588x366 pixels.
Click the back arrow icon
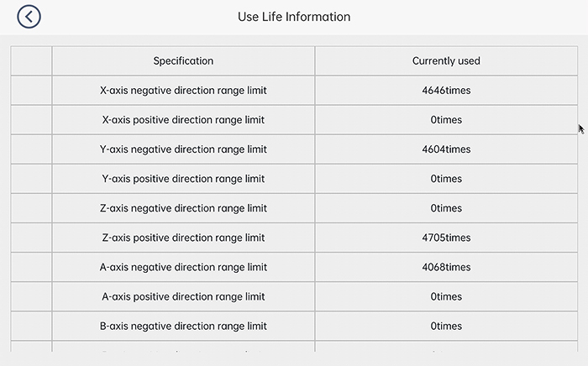29,17
